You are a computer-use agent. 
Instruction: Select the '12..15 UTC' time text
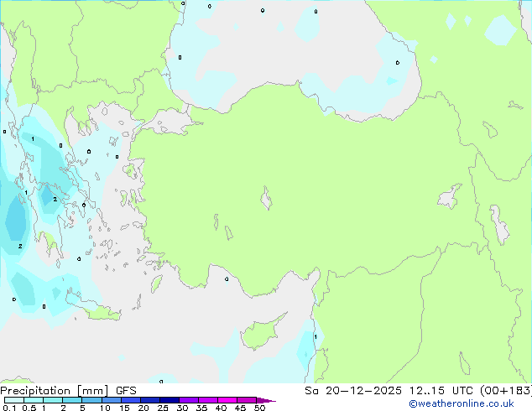pyautogui.click(x=441, y=391)
